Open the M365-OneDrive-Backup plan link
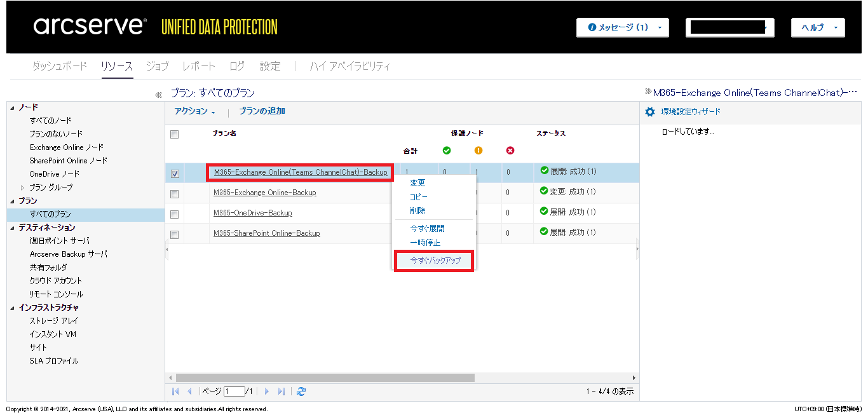This screenshot has height=415, width=868. click(x=253, y=213)
